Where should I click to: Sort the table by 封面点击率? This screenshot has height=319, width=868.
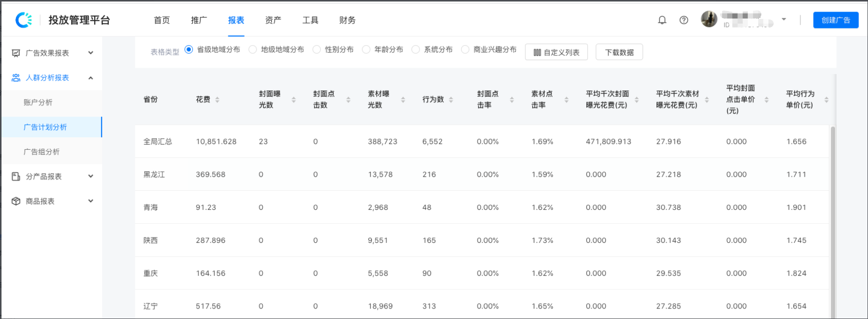[x=512, y=100]
